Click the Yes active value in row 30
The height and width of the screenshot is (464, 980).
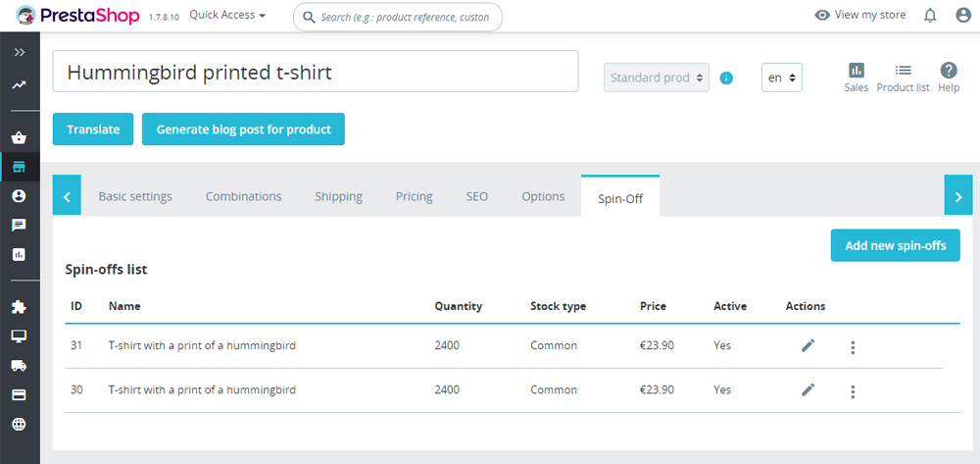(x=722, y=389)
